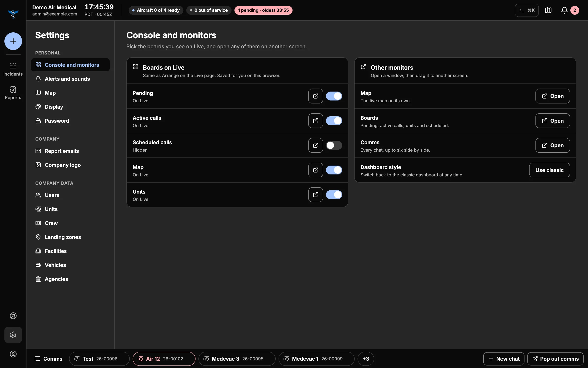Open the Comms monitor window

pyautogui.click(x=552, y=145)
